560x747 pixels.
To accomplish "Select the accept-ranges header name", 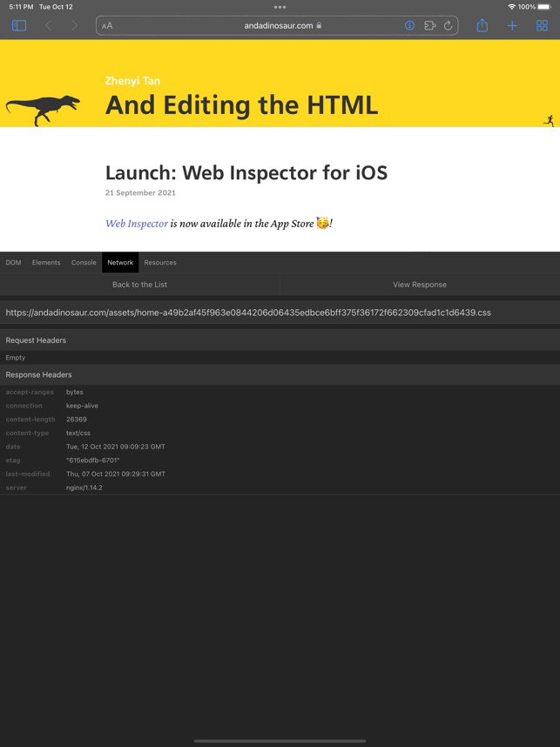I will (x=30, y=392).
